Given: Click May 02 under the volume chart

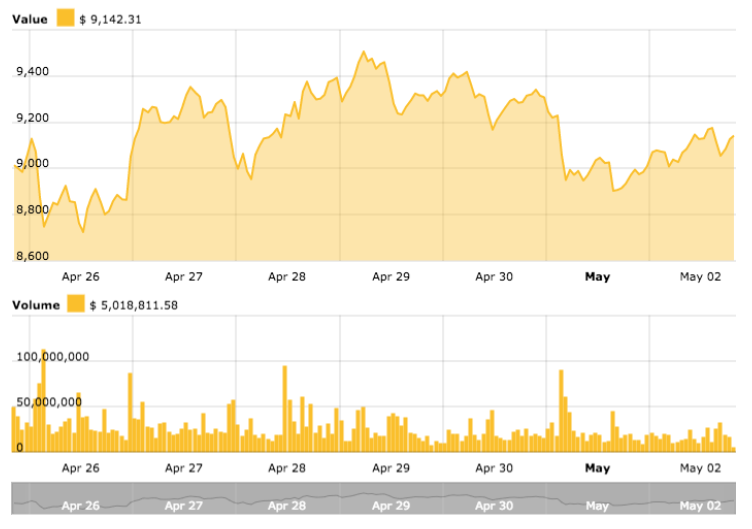Looking at the screenshot, I should [700, 468].
